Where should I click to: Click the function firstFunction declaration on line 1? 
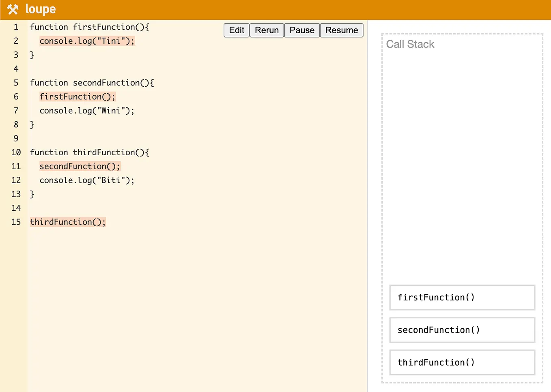[x=89, y=27]
